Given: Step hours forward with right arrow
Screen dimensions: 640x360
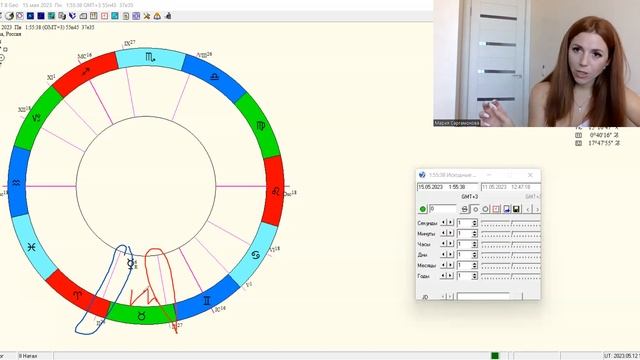Looking at the screenshot, I should (x=451, y=244).
